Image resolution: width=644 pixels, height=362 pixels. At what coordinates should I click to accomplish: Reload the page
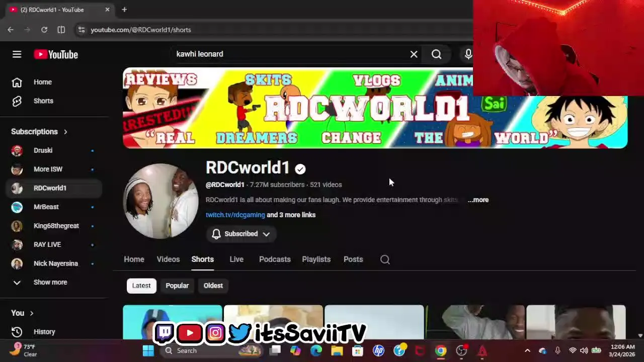point(44,30)
